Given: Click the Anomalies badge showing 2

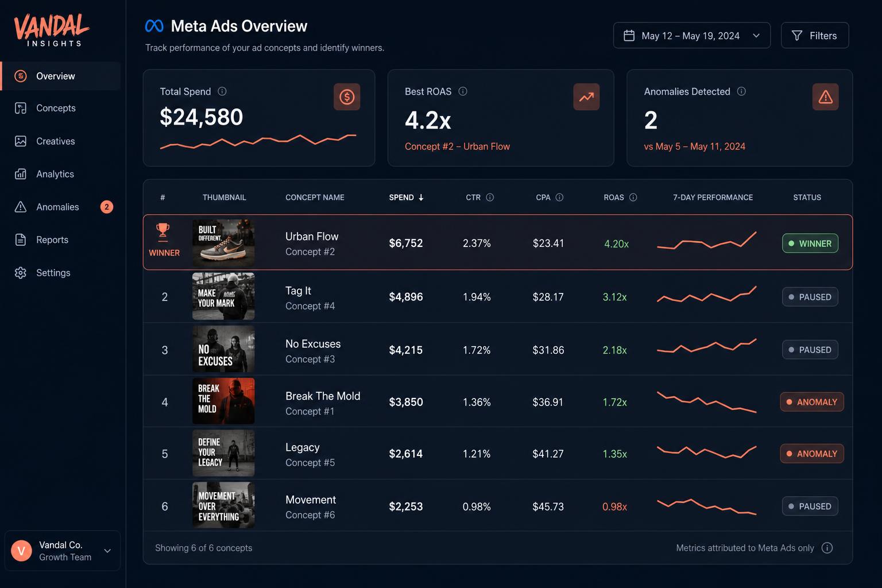Looking at the screenshot, I should (107, 207).
